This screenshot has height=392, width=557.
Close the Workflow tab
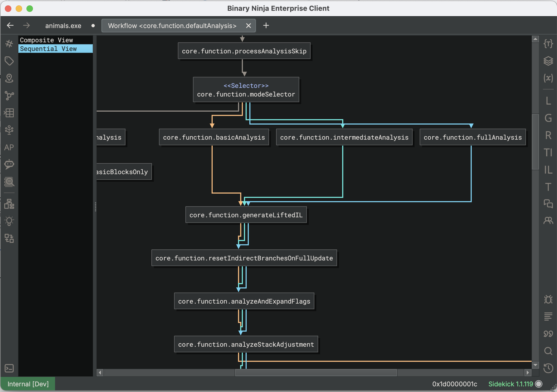click(249, 26)
